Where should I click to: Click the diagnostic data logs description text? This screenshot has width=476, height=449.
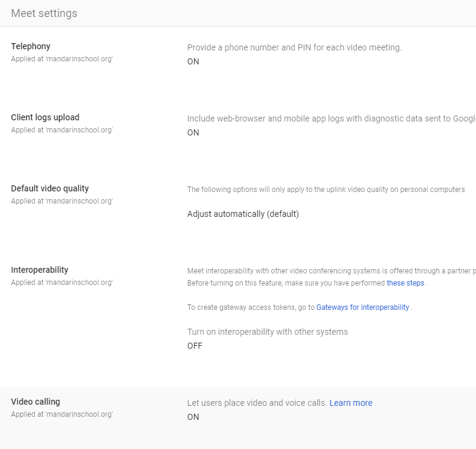click(328, 118)
